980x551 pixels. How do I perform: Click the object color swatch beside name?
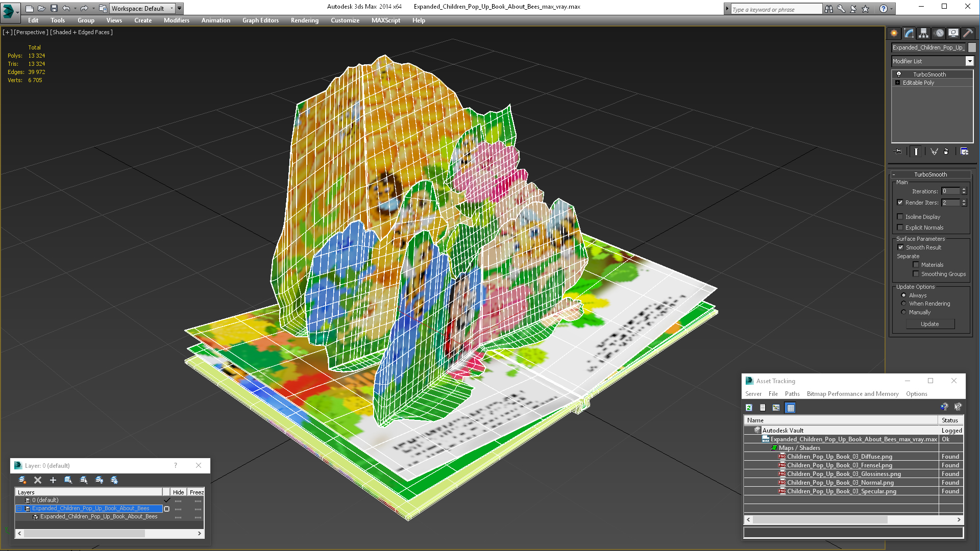[972, 47]
